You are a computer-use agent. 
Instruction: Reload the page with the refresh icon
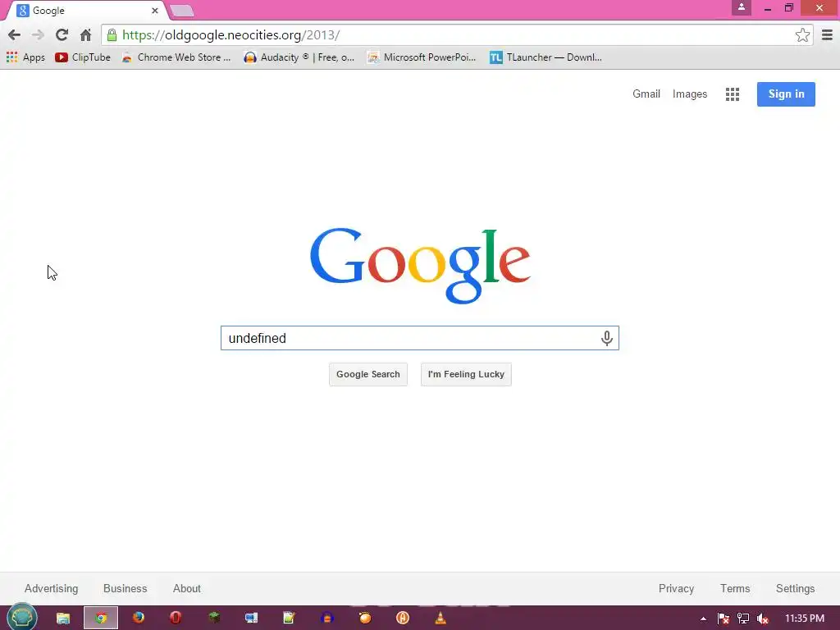click(62, 35)
